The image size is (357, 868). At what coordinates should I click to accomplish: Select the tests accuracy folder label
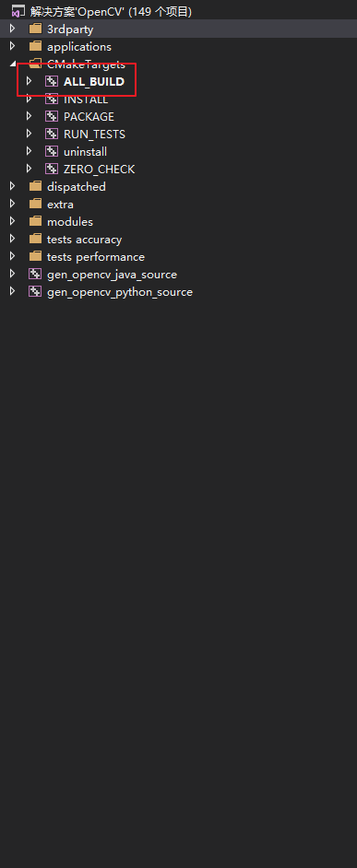pos(84,240)
